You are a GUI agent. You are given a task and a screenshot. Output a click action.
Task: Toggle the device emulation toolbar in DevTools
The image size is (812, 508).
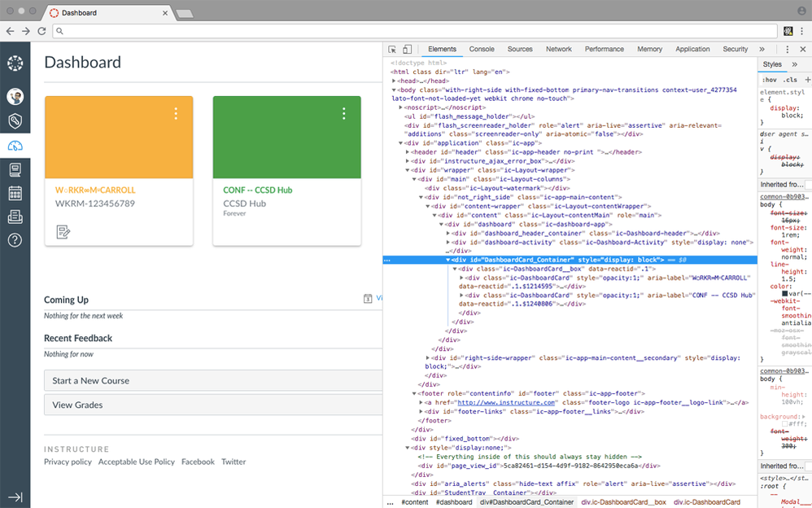408,49
